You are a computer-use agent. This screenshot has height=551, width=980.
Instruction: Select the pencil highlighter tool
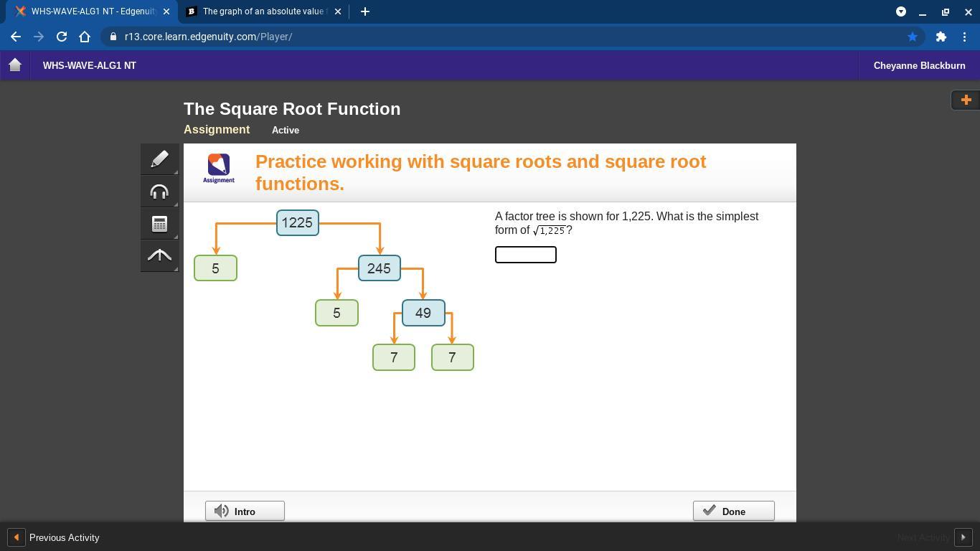[x=159, y=159]
